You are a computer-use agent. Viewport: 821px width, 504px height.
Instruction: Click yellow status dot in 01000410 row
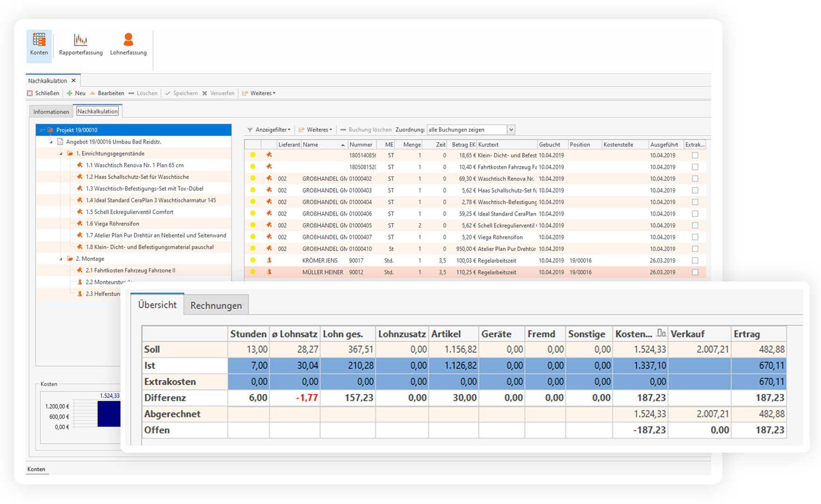tap(253, 248)
